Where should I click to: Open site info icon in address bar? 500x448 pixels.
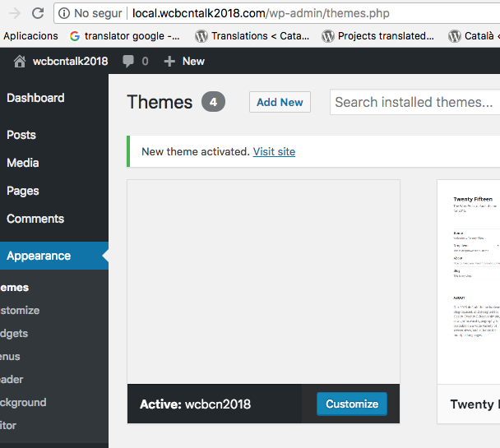click(x=64, y=13)
